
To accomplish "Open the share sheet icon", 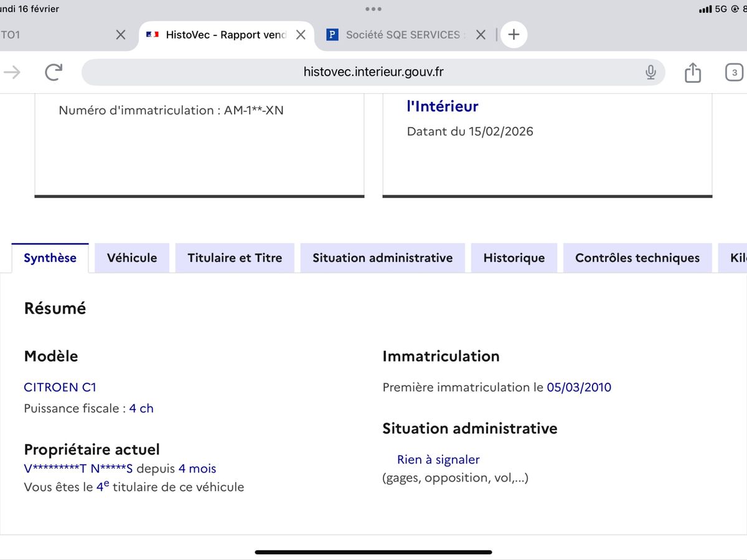I will [x=692, y=73].
